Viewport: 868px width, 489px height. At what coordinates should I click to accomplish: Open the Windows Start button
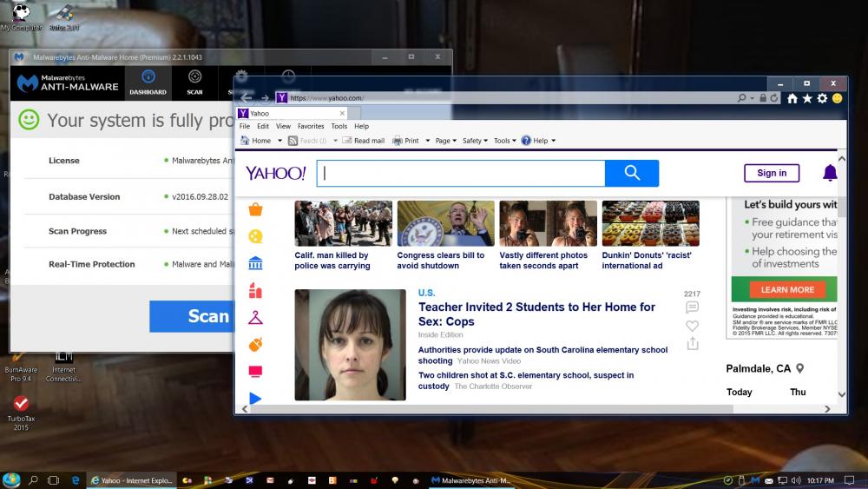[x=11, y=480]
